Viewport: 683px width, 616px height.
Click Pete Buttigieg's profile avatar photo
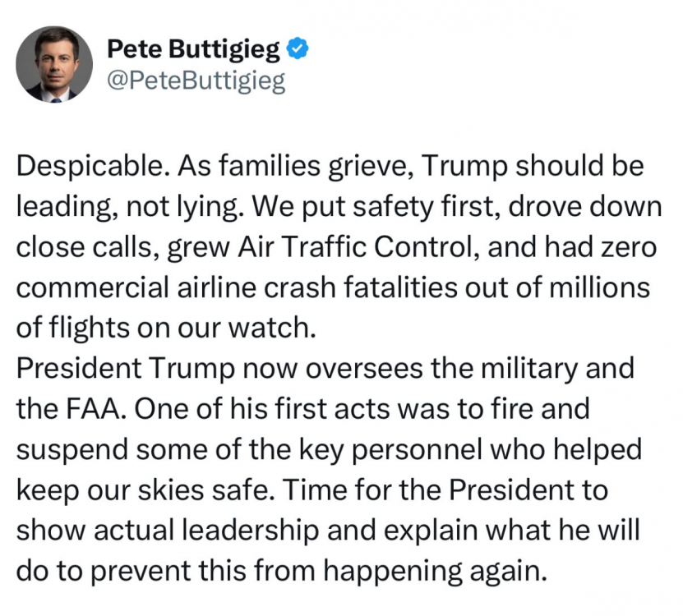click(53, 63)
